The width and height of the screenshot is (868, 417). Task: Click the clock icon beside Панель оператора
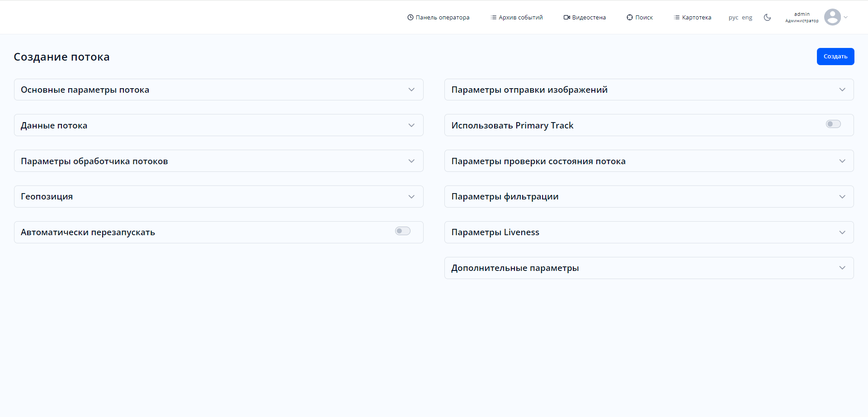pyautogui.click(x=410, y=18)
